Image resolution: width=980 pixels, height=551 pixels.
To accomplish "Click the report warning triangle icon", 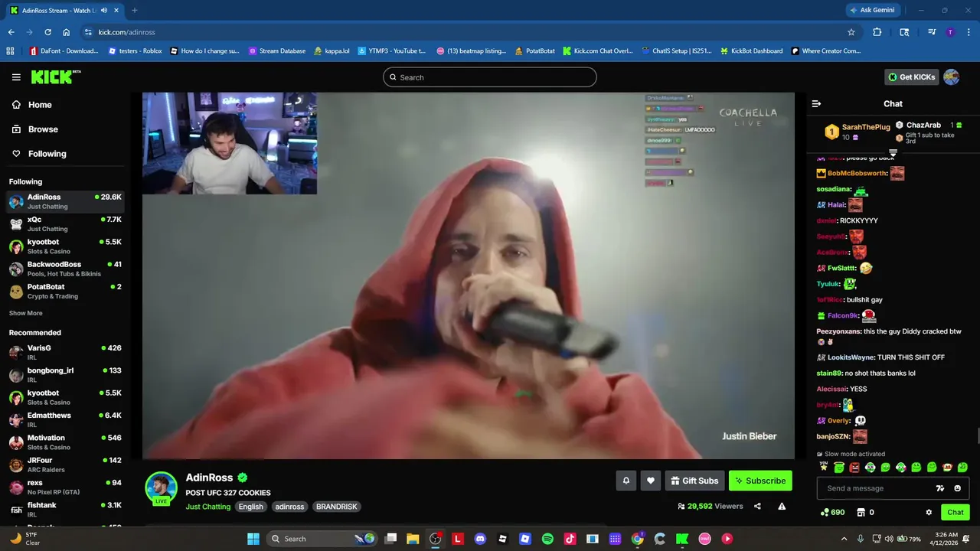I will coord(782,506).
